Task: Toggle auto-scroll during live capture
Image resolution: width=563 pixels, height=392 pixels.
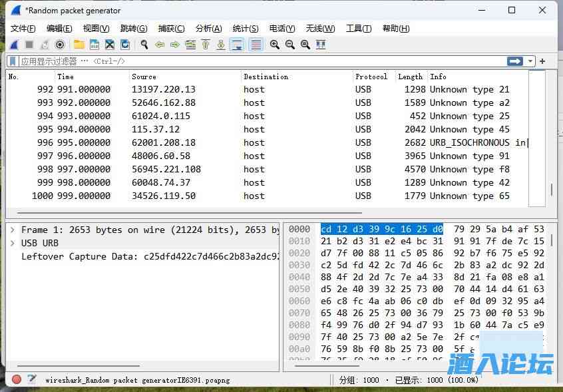Action: [237, 45]
